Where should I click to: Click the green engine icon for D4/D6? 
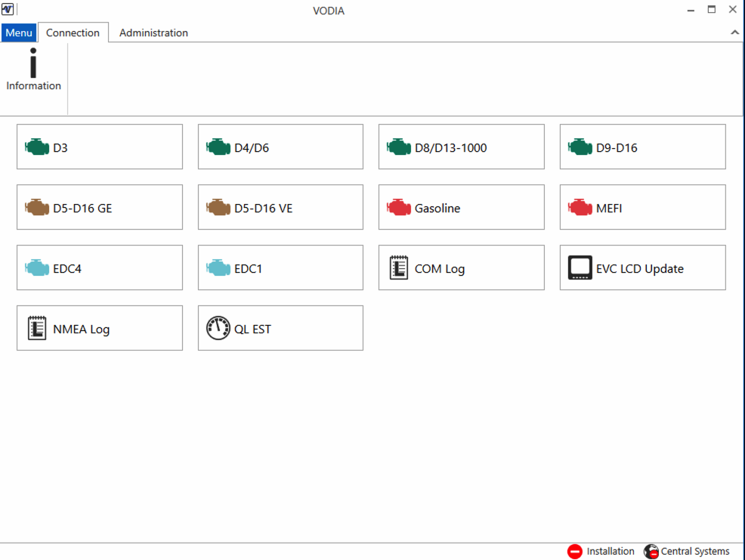click(x=218, y=147)
